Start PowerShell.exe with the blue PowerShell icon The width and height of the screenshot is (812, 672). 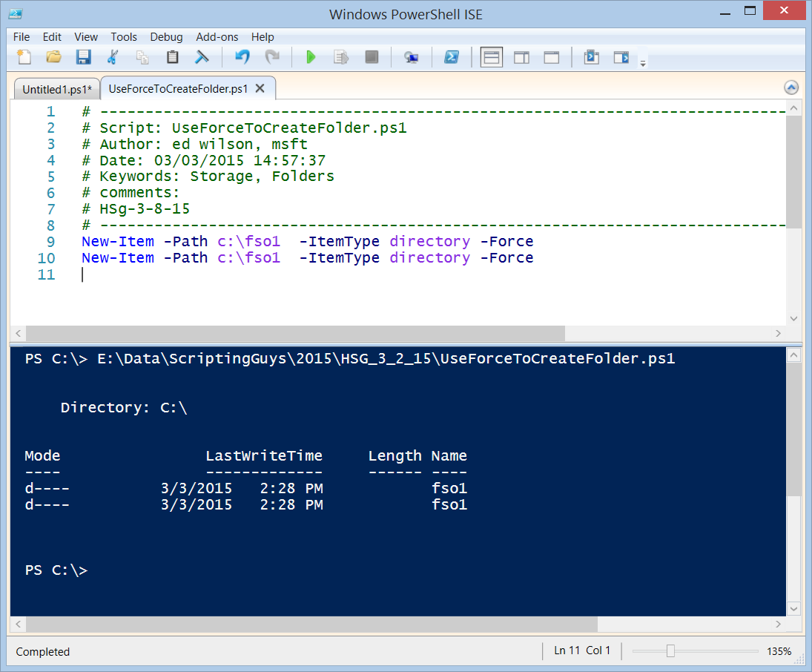452,57
